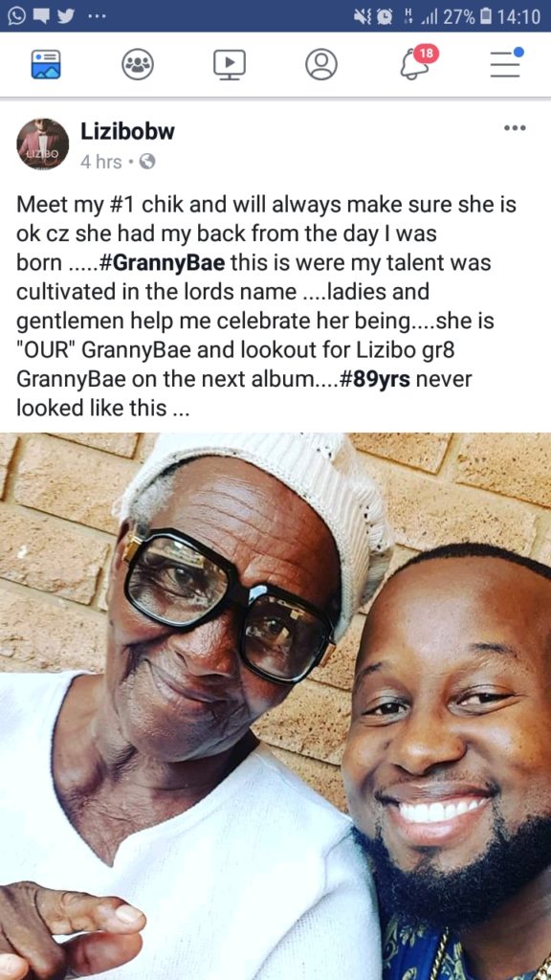Tap the public globe privacy icon

pos(146,162)
